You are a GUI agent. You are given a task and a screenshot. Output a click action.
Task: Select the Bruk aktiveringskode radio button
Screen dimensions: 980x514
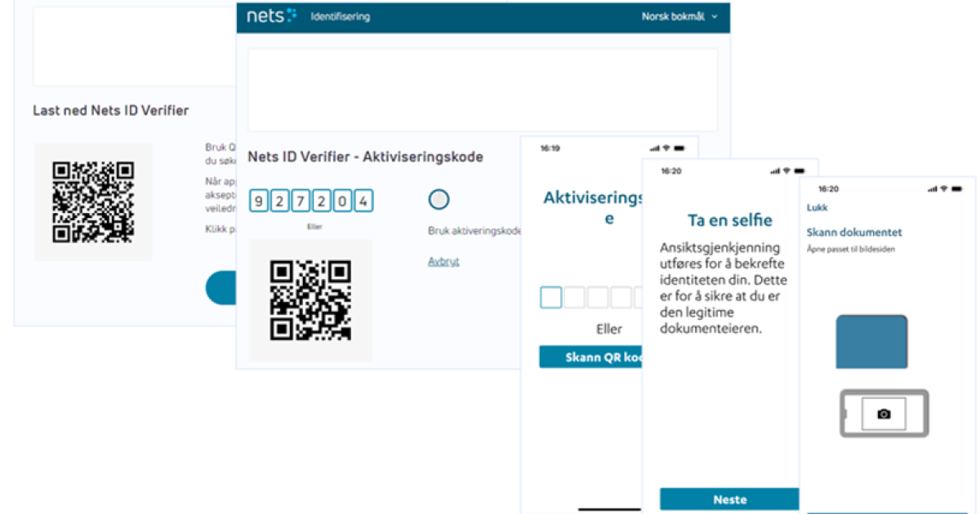(439, 199)
